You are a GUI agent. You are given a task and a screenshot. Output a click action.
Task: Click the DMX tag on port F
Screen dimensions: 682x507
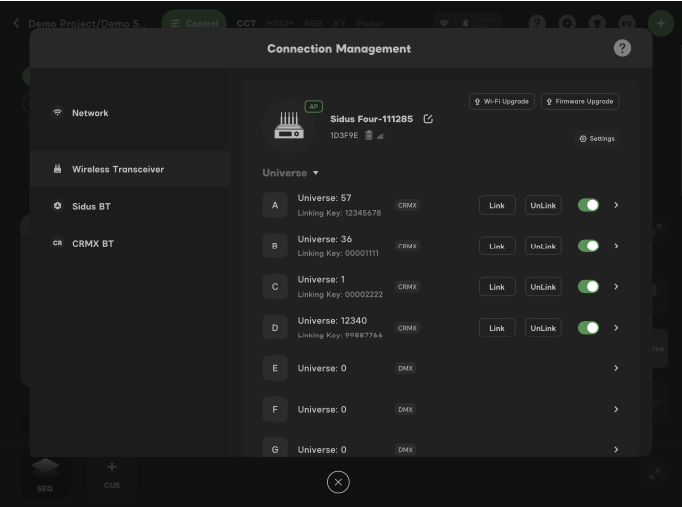point(405,409)
